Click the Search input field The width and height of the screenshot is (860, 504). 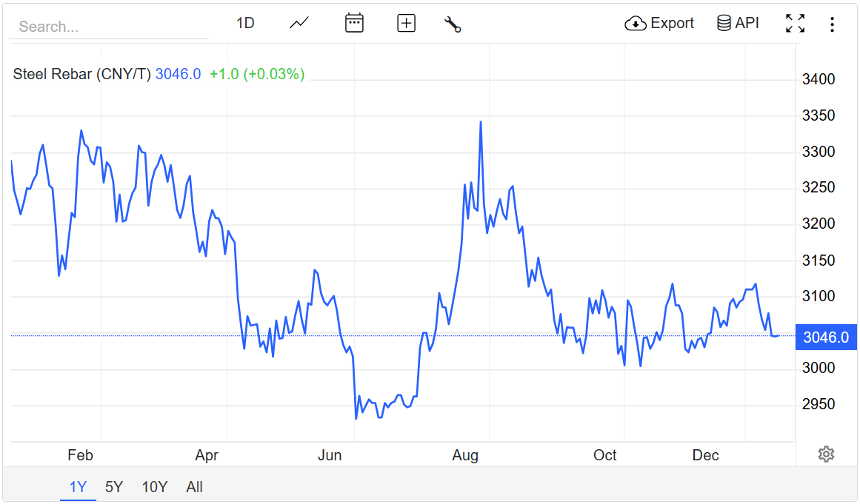click(x=109, y=27)
